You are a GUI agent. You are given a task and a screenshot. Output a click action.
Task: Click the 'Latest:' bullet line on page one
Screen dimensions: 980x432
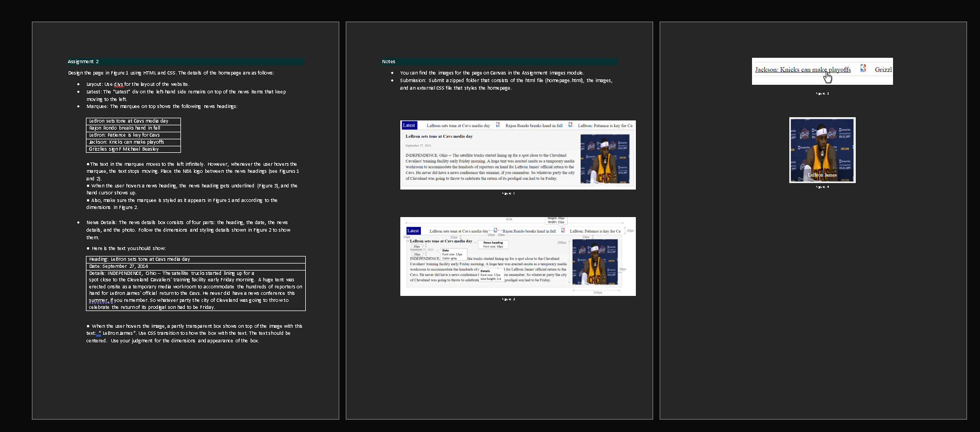point(186,96)
